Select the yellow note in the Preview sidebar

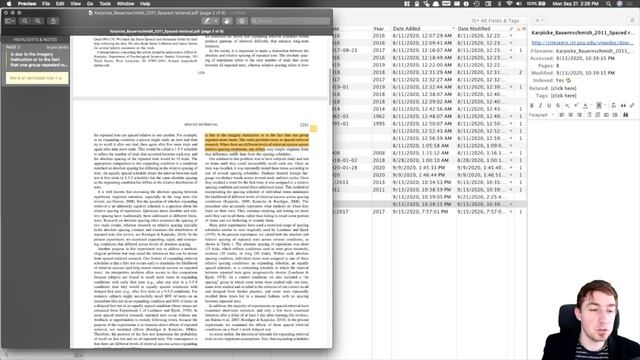click(37, 78)
